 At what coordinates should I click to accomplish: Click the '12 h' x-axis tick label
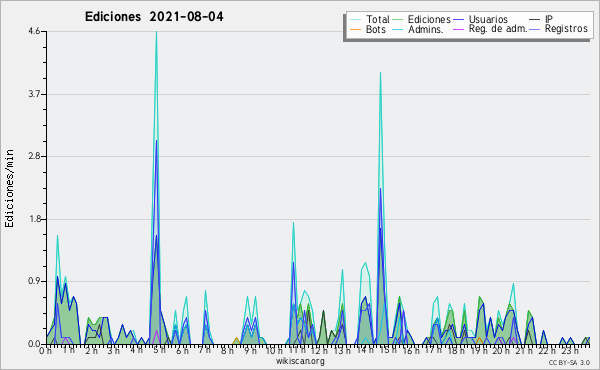(319, 351)
